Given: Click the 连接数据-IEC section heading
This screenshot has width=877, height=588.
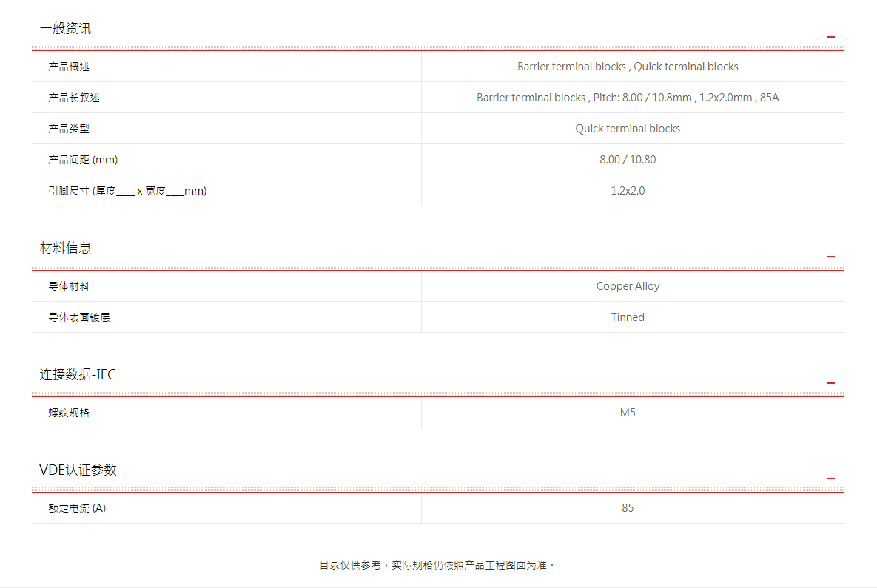Looking at the screenshot, I should 78,374.
